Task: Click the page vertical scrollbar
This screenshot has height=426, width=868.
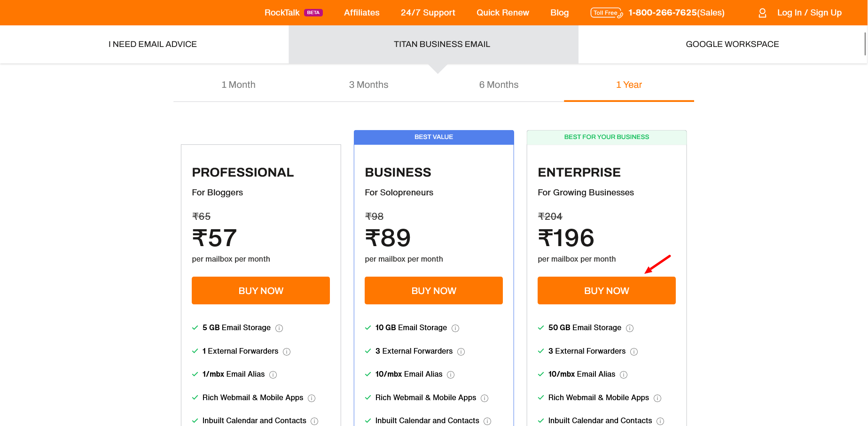Action: (x=865, y=44)
